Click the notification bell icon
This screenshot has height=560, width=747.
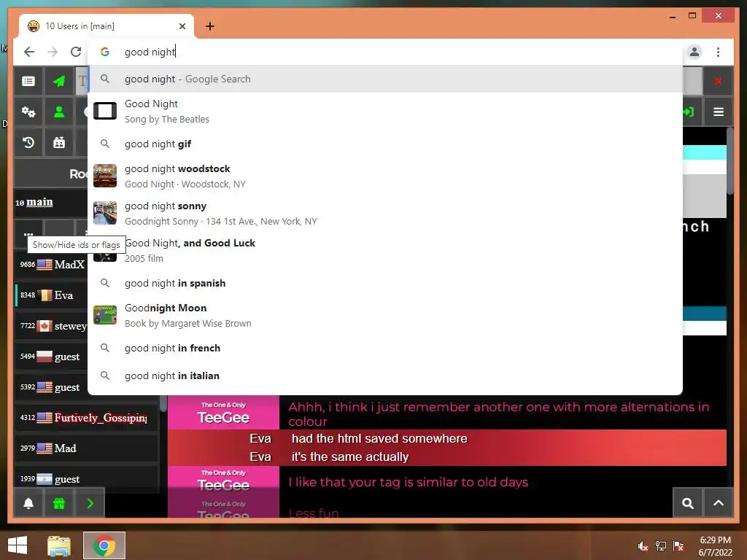[x=28, y=503]
